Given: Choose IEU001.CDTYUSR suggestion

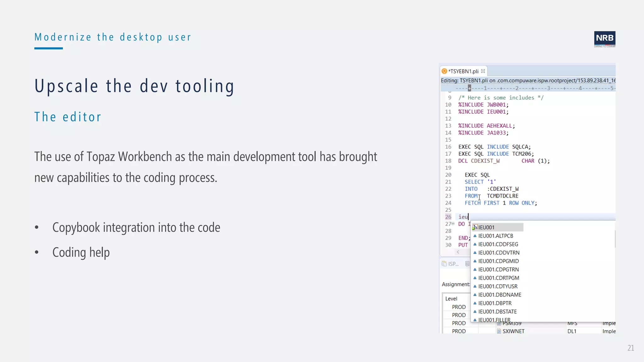Looking at the screenshot, I should [x=495, y=287].
